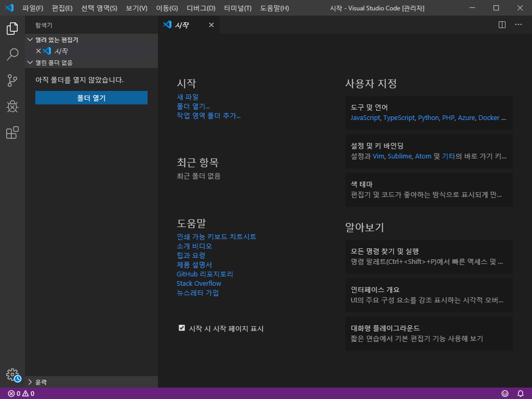
Task: Open the 도움말(H) menu
Action: 274,8
